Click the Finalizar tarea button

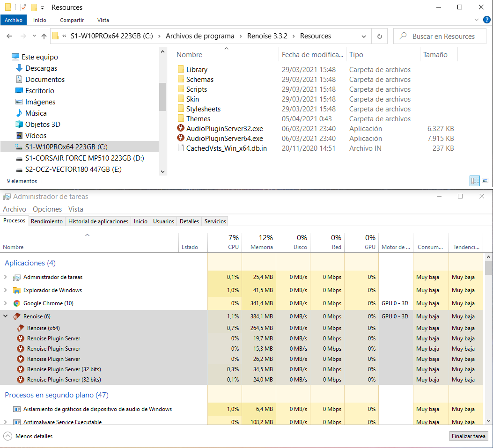point(469,436)
